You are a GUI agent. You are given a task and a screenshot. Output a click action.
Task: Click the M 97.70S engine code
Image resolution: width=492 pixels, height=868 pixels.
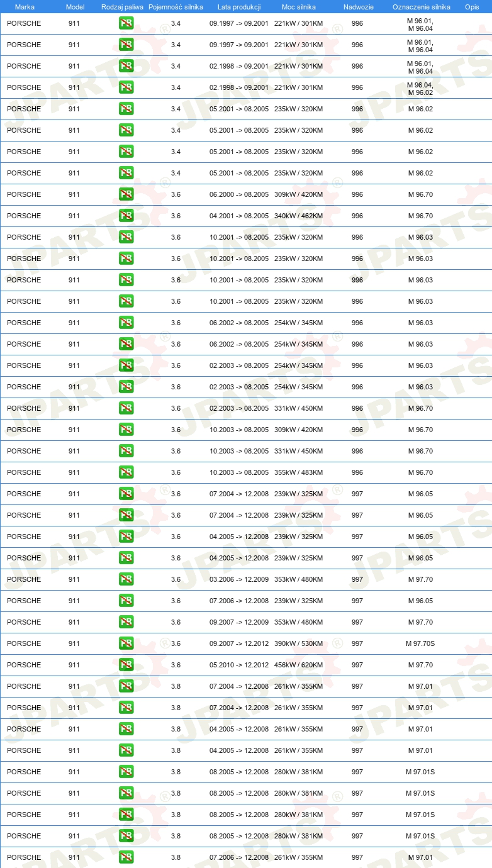420,643
